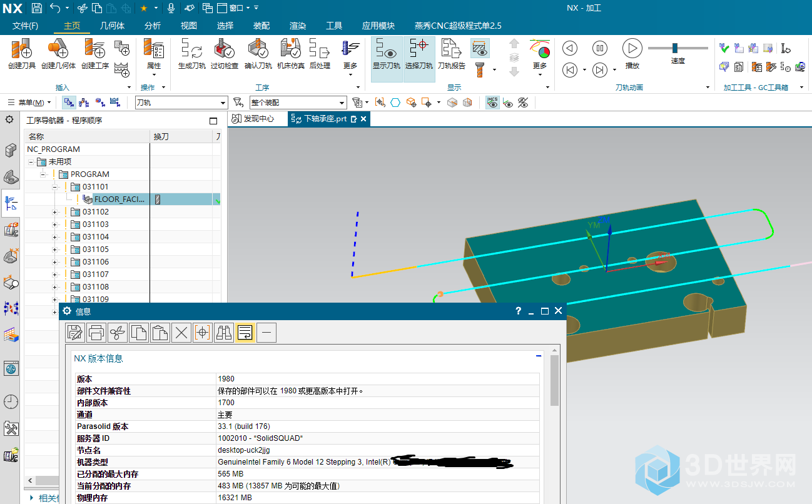This screenshot has width=812, height=504.
Task: Click the undo arrow in the quick access bar
Action: pyautogui.click(x=55, y=8)
